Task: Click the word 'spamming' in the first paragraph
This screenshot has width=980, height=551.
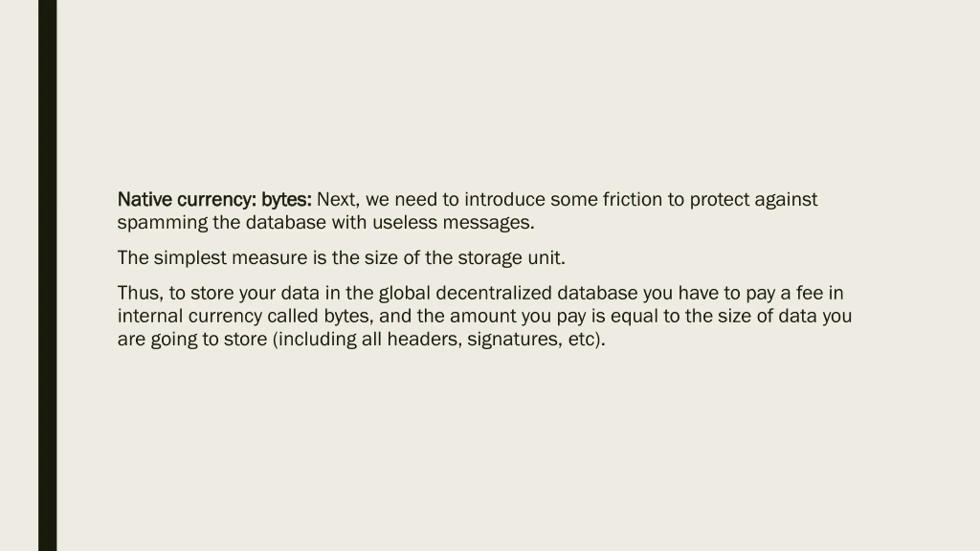Action: 162,223
